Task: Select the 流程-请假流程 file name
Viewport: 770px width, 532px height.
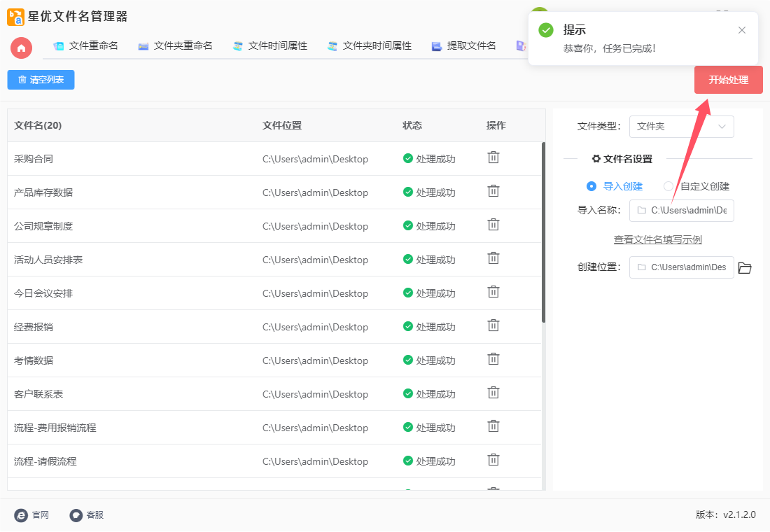Action: (45, 461)
